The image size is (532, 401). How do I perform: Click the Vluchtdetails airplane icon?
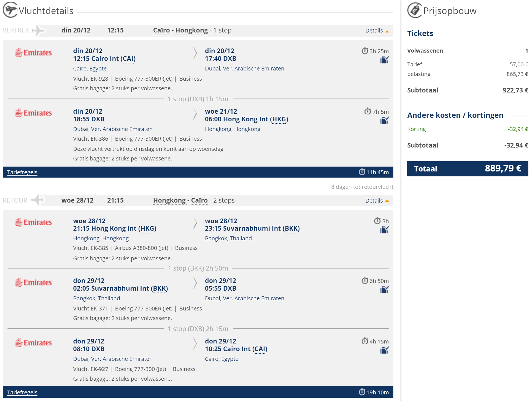(10, 10)
